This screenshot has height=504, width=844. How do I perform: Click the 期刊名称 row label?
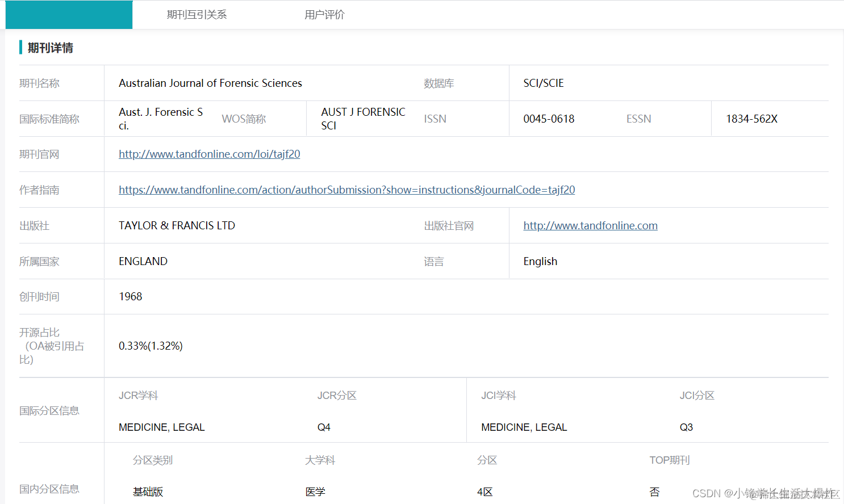39,83
